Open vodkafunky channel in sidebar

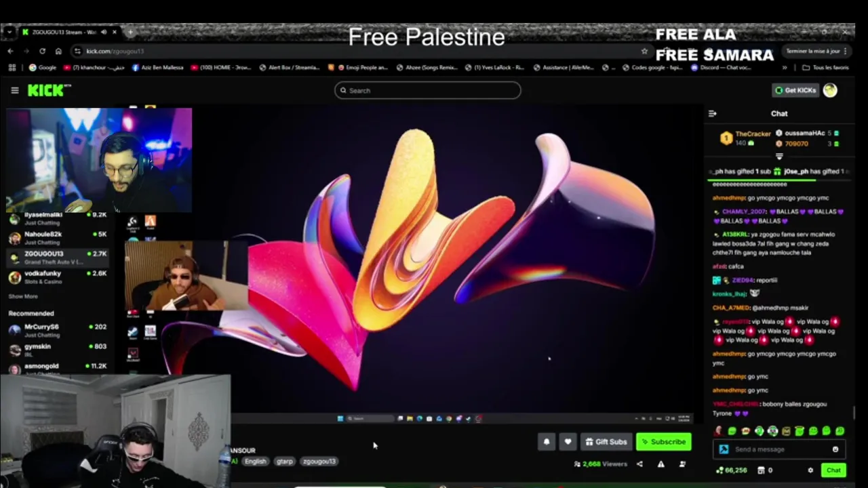58,277
